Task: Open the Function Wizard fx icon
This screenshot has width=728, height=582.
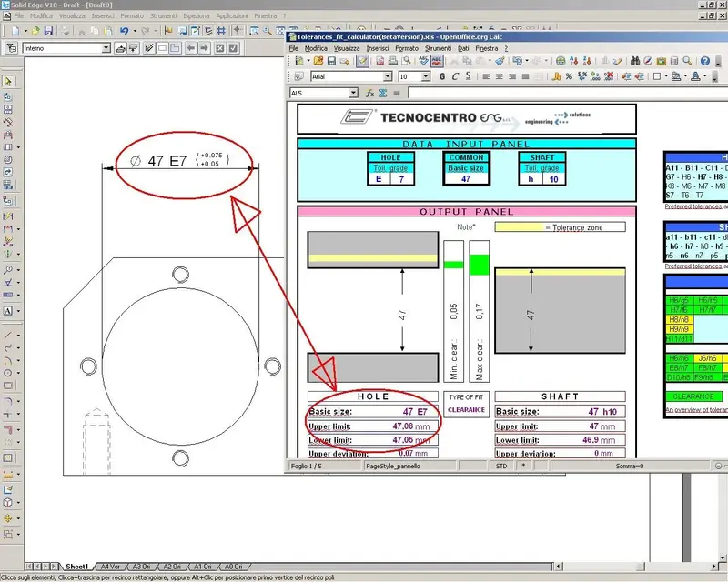Action: tap(369, 93)
